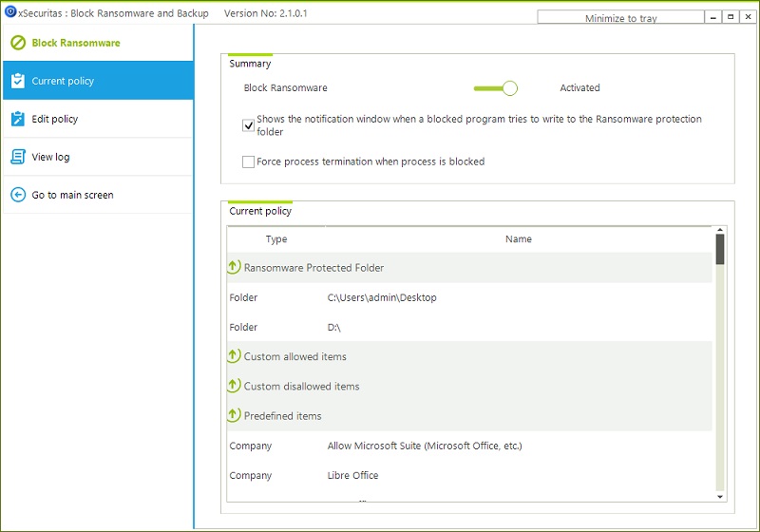Image resolution: width=760 pixels, height=532 pixels.
Task: Toggle the Block Ransomware activation switch
Action: [495, 88]
